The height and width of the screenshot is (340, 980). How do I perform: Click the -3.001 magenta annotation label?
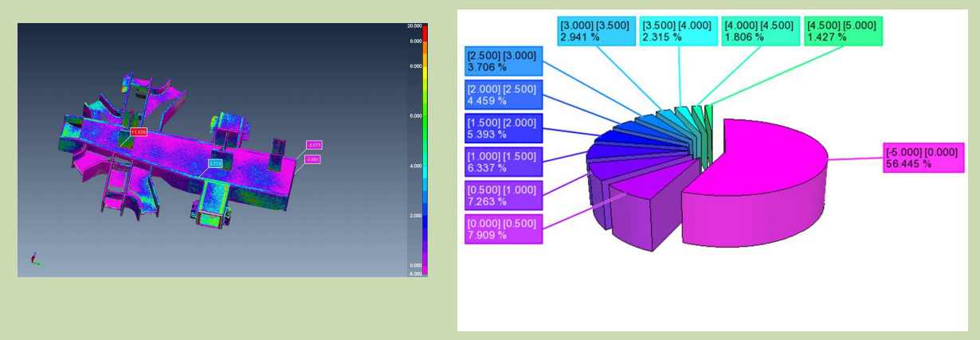pos(312,159)
